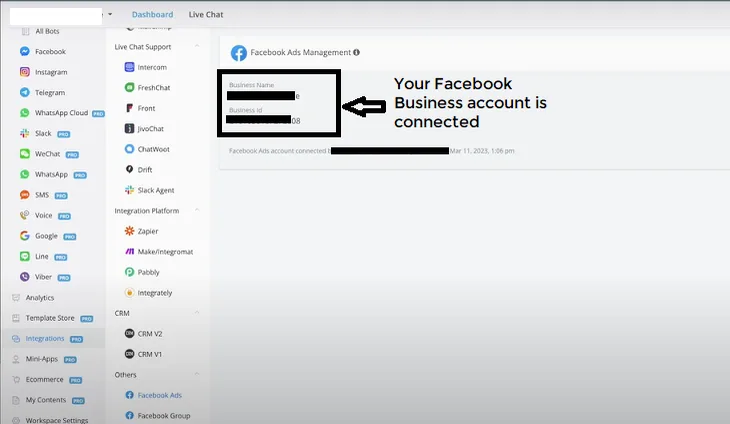Click the Slack Agent icon
Screen dimensions: 730x424
pos(129,190)
